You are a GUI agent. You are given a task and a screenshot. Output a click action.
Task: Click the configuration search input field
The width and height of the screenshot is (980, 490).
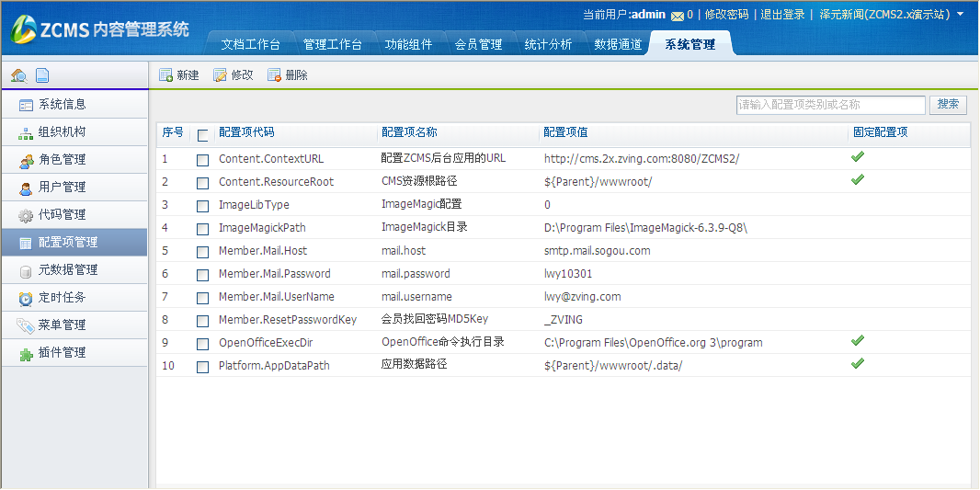pos(830,105)
